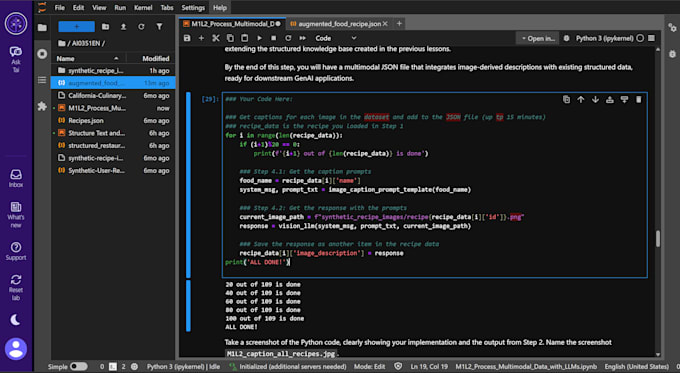Add a new launcher tab

pos(399,24)
